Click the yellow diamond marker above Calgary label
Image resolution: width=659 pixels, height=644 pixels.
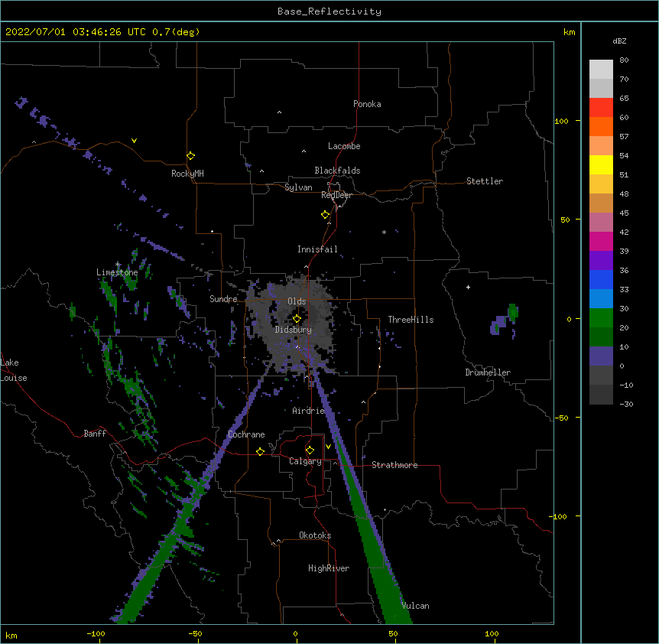tap(310, 450)
